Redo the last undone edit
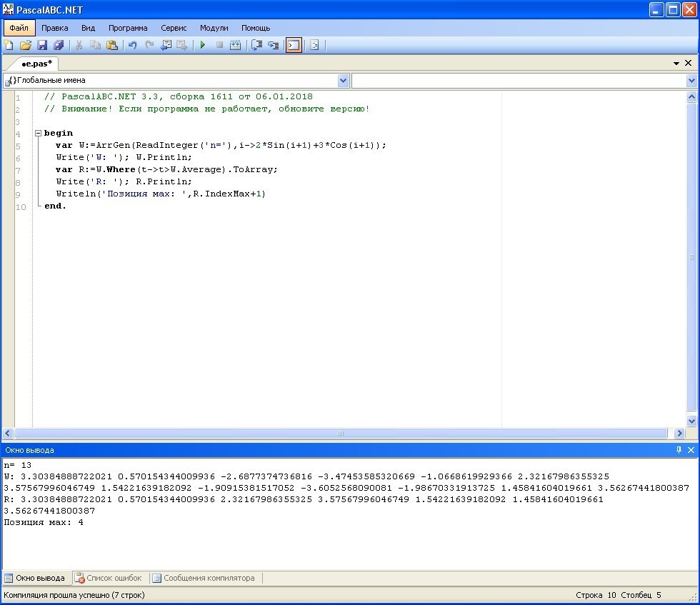The height and width of the screenshot is (605, 700). tap(149, 45)
